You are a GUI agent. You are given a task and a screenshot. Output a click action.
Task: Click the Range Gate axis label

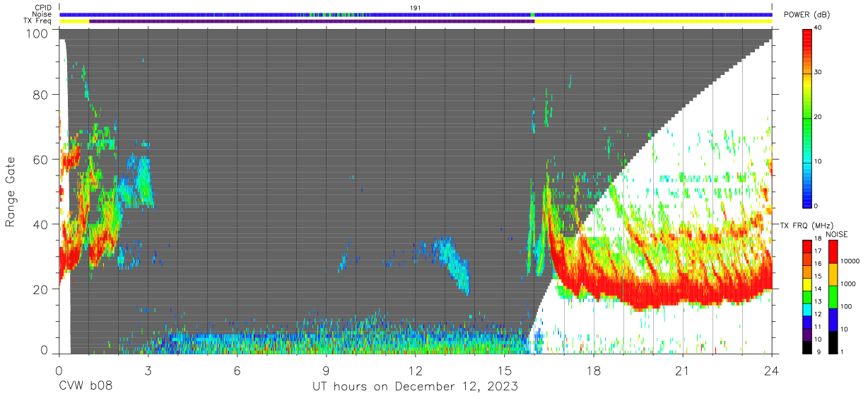pyautogui.click(x=11, y=192)
